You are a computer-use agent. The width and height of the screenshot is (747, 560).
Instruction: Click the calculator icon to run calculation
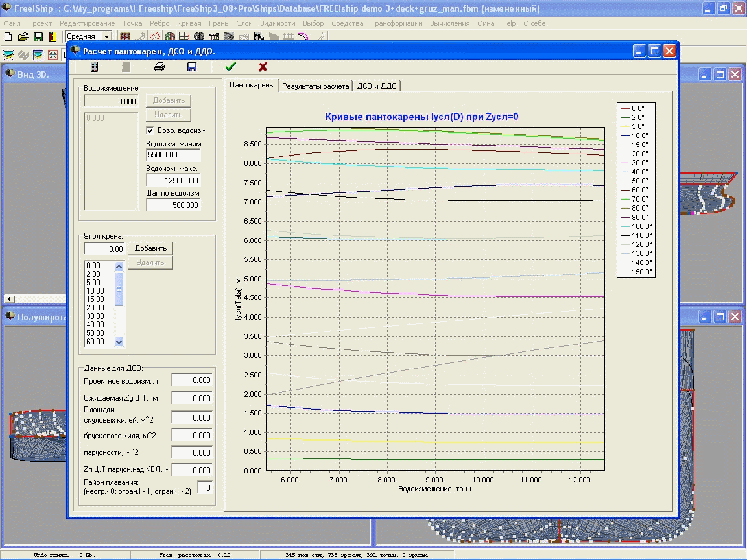click(x=94, y=67)
